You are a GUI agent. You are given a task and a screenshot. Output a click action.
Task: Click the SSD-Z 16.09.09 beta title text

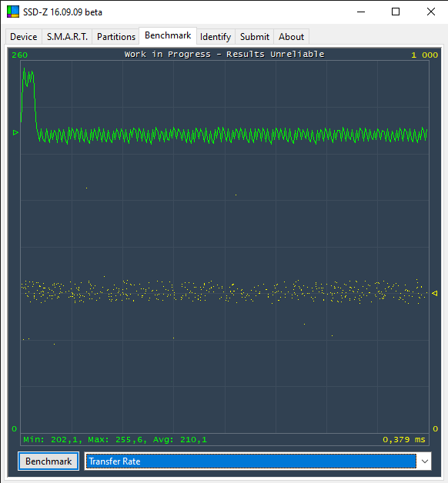click(x=62, y=12)
